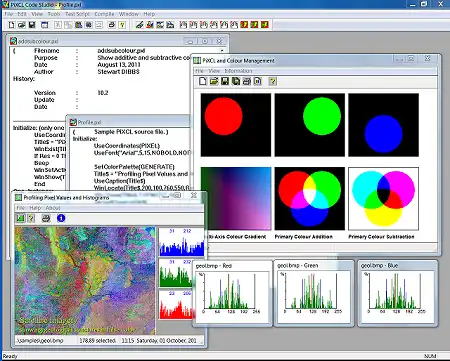
Task: Click the red histogram in Profiling window
Action: coord(176,305)
